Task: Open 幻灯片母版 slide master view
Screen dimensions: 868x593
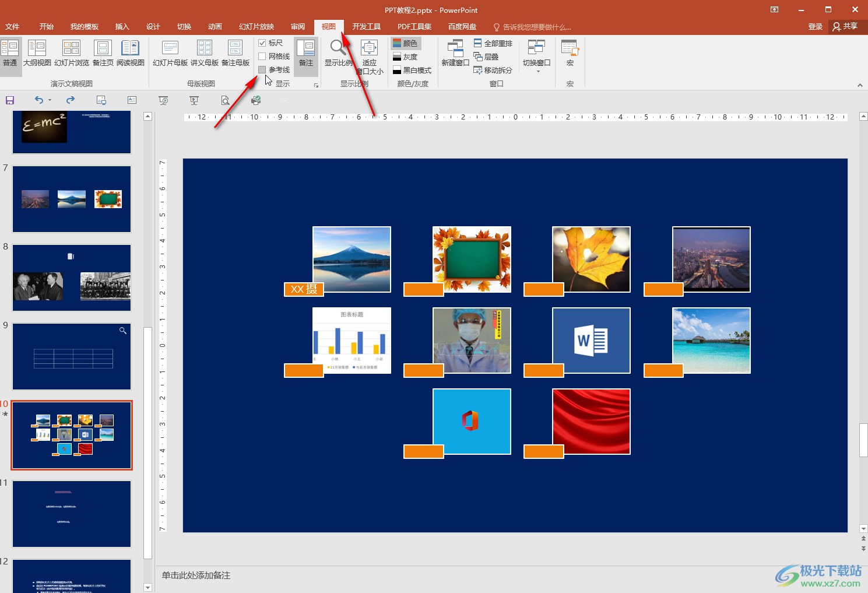Action: click(x=170, y=54)
